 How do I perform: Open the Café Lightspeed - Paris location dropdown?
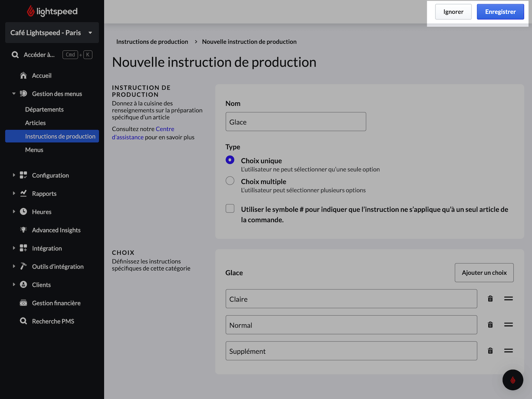(52, 33)
